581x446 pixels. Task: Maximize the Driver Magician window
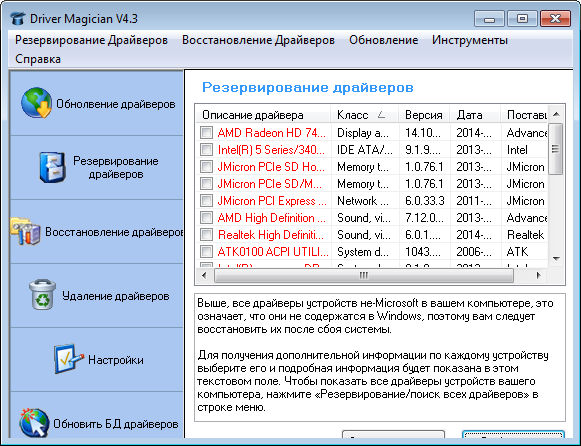pyautogui.click(x=522, y=19)
